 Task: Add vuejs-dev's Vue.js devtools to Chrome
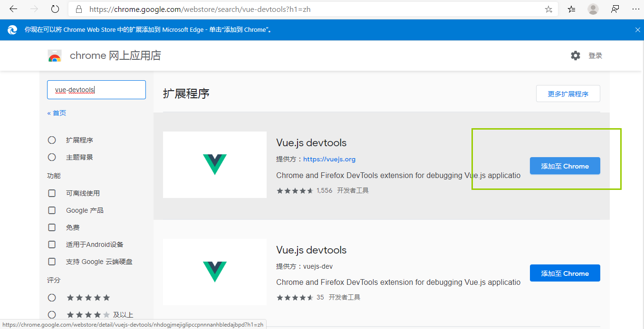click(x=565, y=273)
